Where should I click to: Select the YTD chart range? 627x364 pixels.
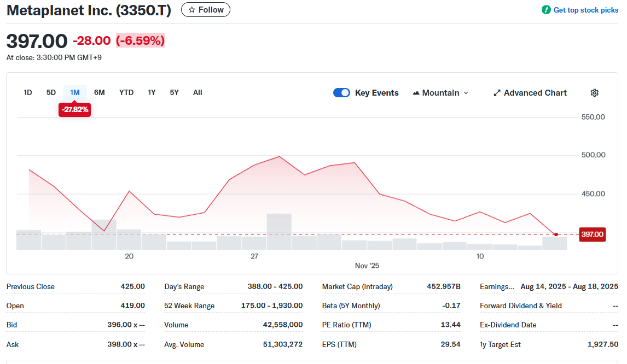coord(126,92)
